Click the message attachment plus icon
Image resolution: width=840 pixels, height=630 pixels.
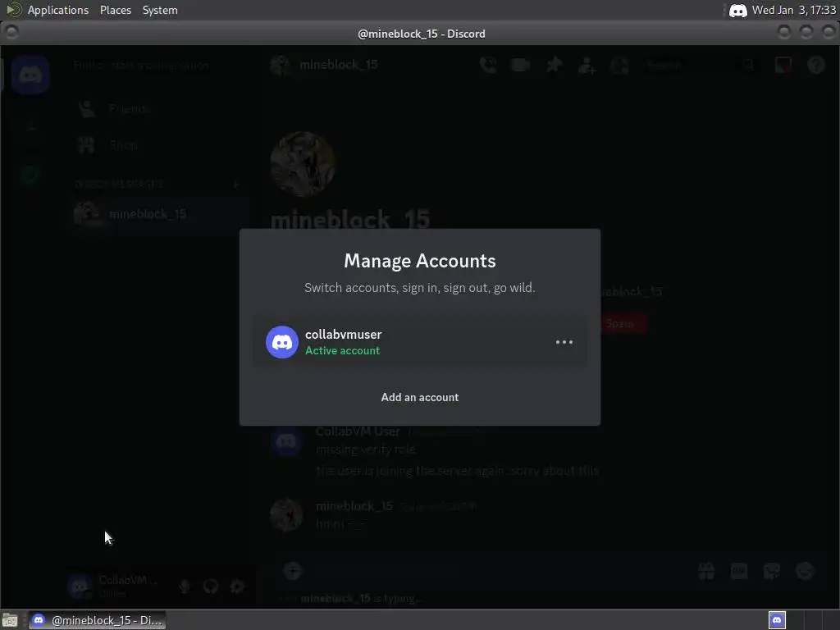(x=293, y=571)
